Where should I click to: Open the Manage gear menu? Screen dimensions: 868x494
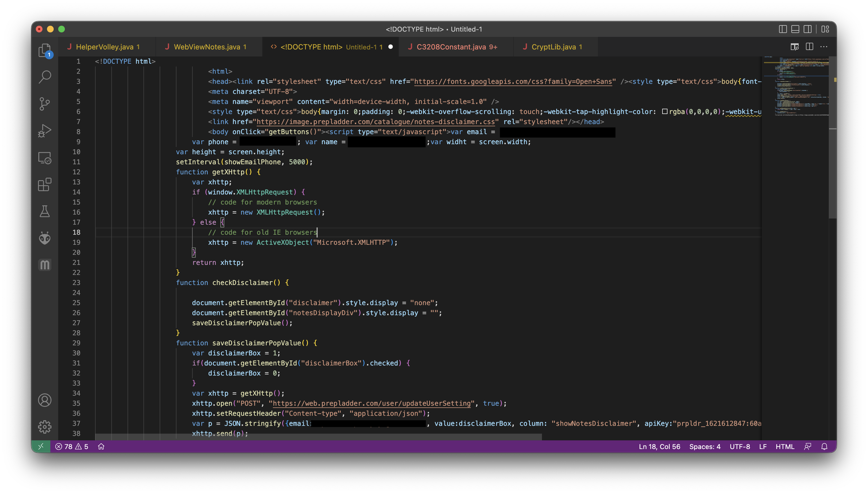[44, 427]
